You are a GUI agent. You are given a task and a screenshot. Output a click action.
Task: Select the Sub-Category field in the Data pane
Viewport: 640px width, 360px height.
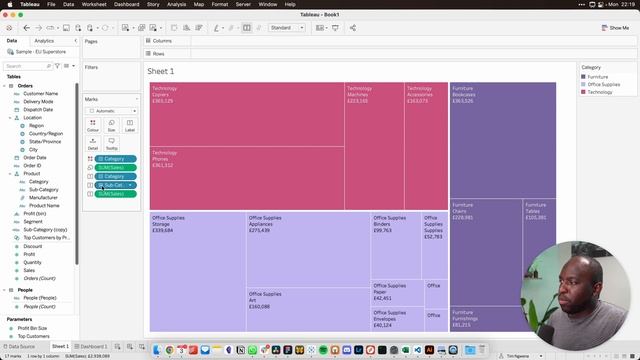coord(43,190)
